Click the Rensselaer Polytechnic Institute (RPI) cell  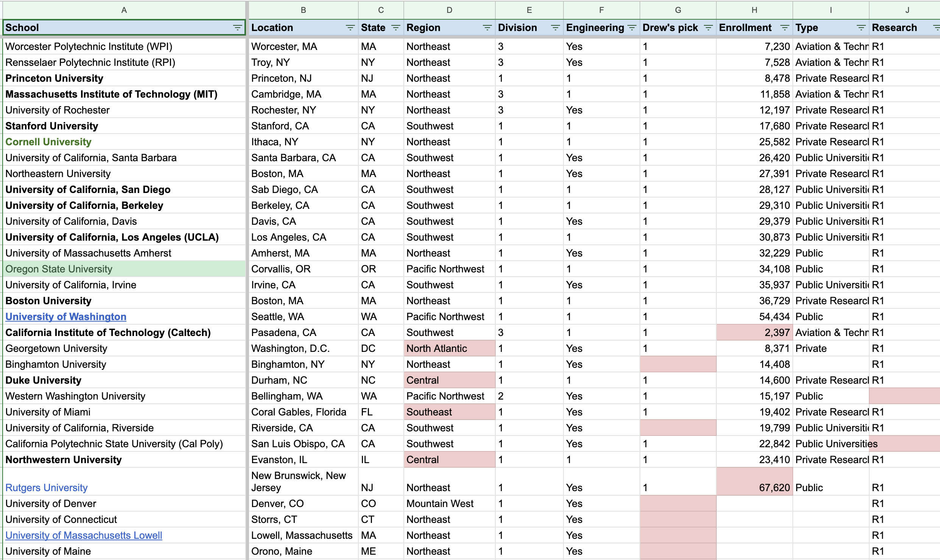(124, 62)
